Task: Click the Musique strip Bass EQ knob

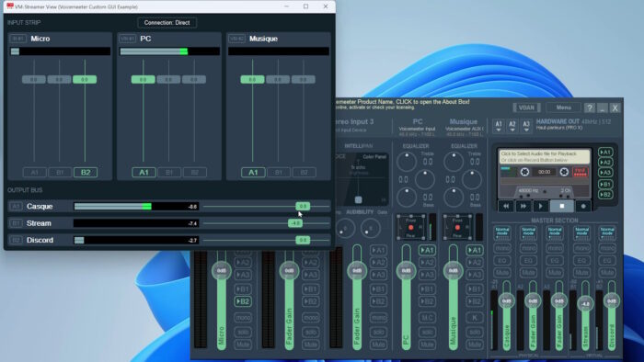Action: click(454, 198)
